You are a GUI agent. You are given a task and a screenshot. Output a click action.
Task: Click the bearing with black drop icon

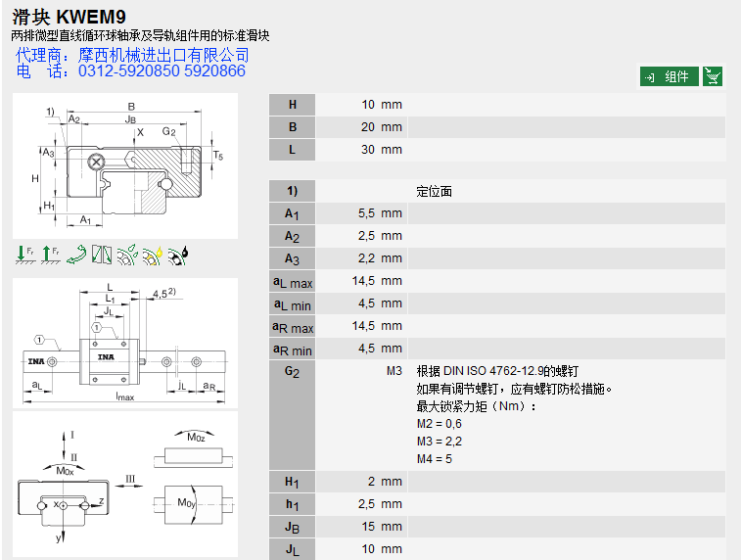coord(177,255)
